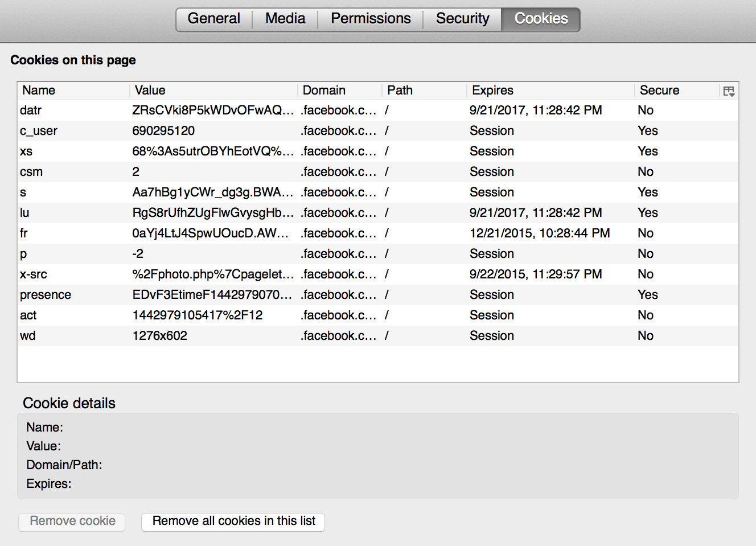Open the Permissions tab
The height and width of the screenshot is (546, 756).
tap(371, 19)
